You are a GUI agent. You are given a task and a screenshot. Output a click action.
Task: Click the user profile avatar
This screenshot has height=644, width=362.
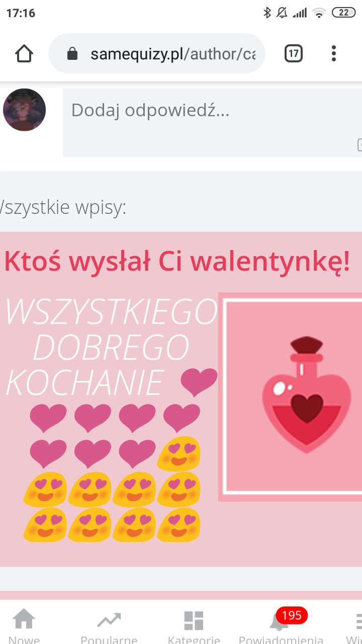pos(24,110)
